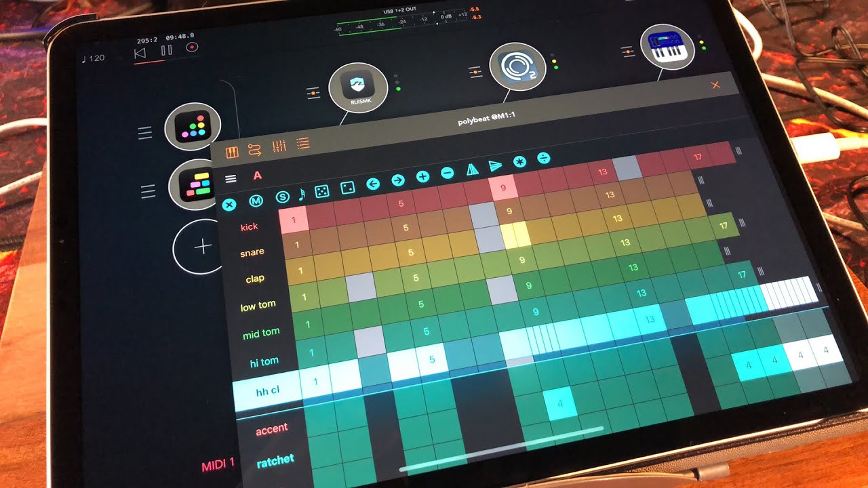Shift pattern left with arrow icon

tap(372, 184)
